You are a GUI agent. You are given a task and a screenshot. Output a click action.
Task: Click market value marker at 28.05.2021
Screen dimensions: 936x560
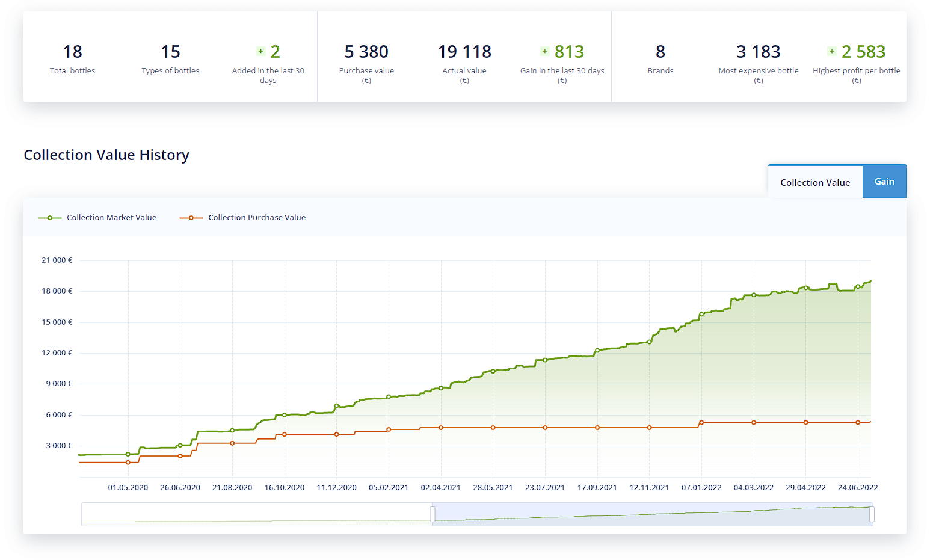pos(493,371)
